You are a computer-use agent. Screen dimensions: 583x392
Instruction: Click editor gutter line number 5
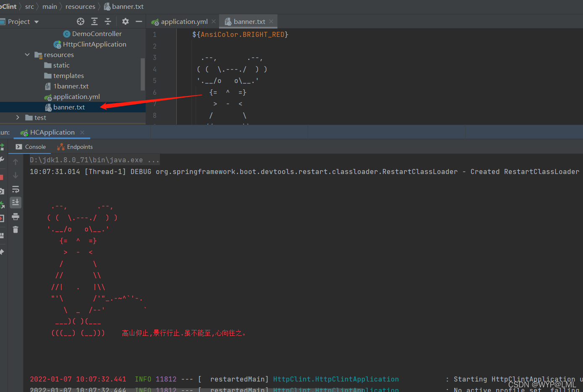point(154,80)
